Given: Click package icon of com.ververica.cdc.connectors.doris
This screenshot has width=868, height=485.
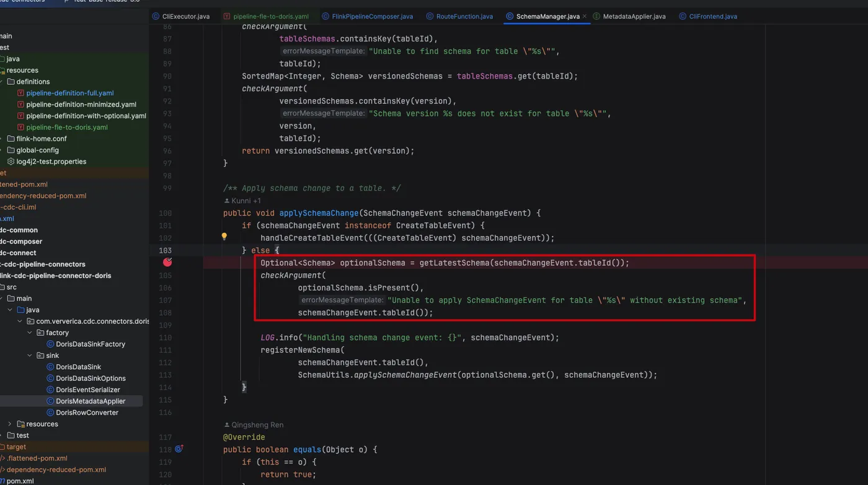Looking at the screenshot, I should click(x=30, y=321).
